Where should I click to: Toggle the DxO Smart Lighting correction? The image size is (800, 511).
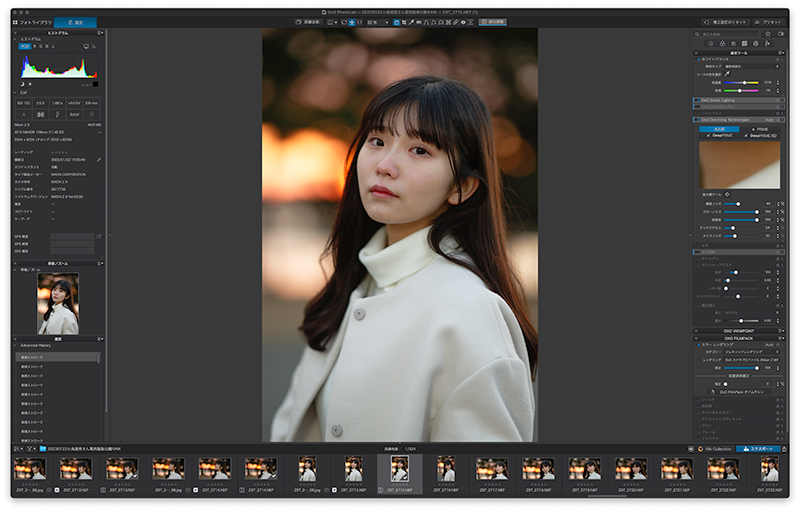697,100
